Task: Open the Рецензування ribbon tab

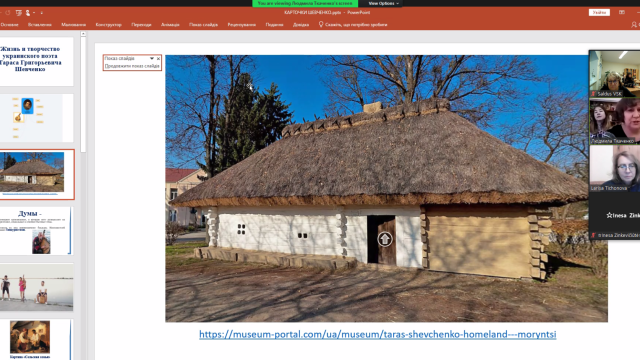Action: coord(242,24)
